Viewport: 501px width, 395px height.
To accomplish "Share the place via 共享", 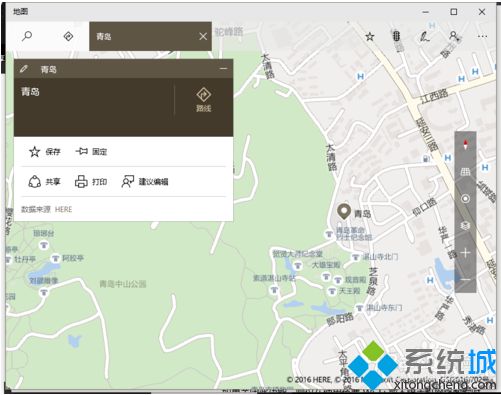I will (44, 182).
